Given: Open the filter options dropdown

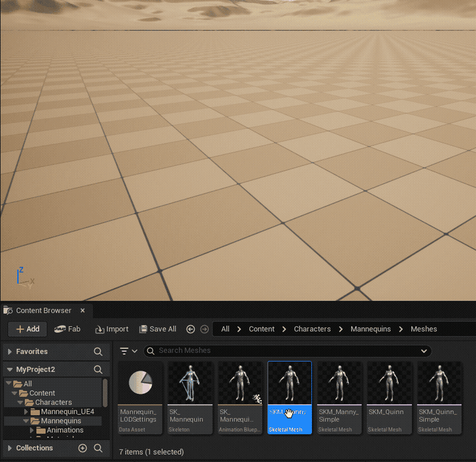Looking at the screenshot, I should click(x=128, y=351).
